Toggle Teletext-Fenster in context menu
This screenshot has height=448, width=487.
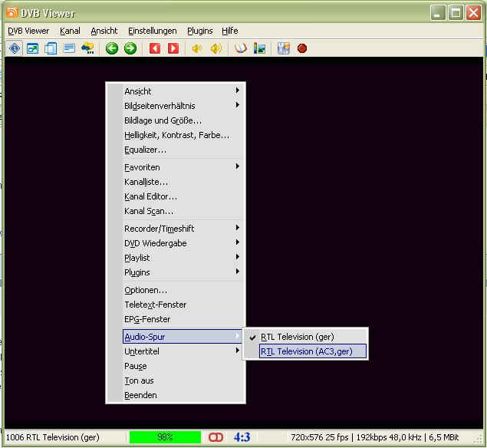[183, 305]
